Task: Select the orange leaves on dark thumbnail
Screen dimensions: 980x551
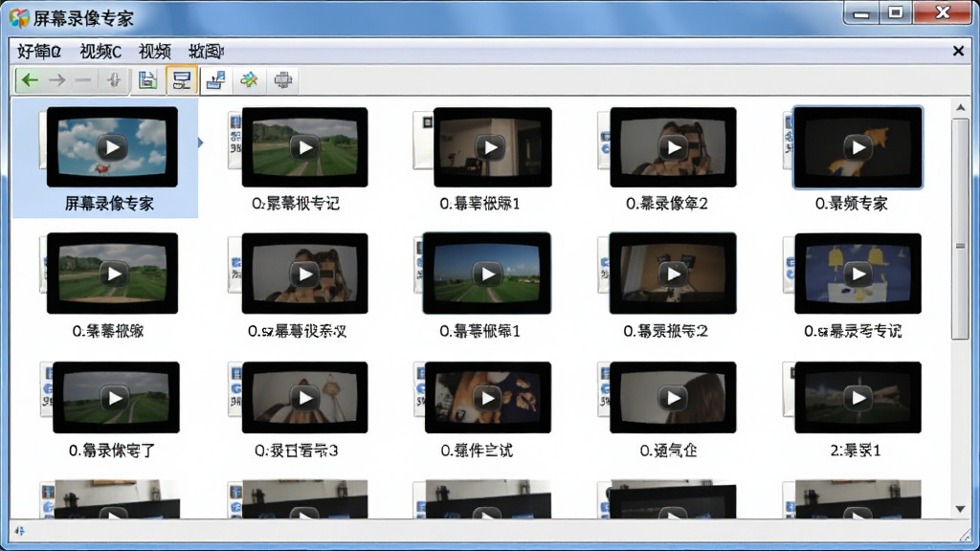Action: pyautogui.click(x=487, y=397)
